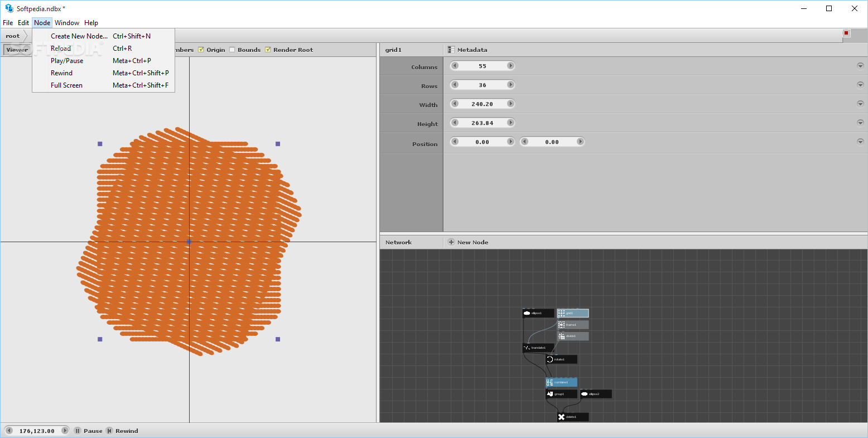The width and height of the screenshot is (868, 438).
Task: Increase the Rows value with right arrow
Action: (x=510, y=85)
